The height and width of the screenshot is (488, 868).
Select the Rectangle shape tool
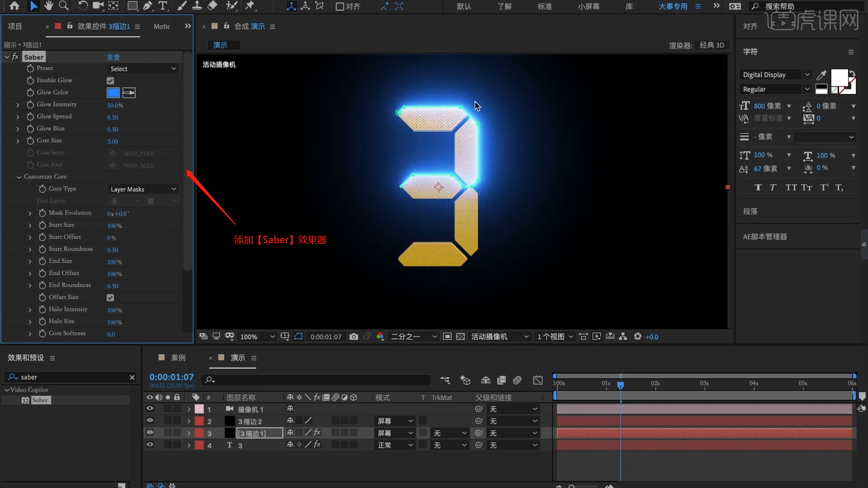click(132, 6)
